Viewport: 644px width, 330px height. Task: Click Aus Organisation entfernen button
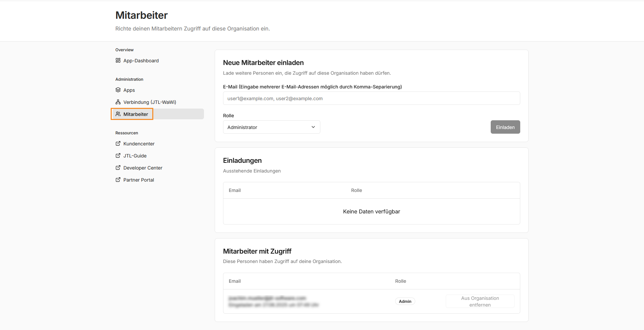pyautogui.click(x=480, y=302)
